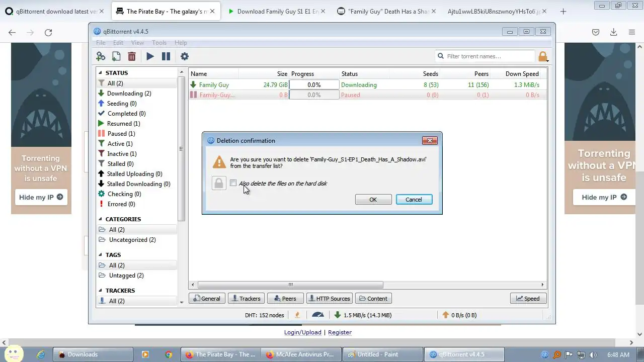Screen dimensions: 644x362
Task: Click green downloading arrow icon of Family Guy row
Action: click(193, 85)
